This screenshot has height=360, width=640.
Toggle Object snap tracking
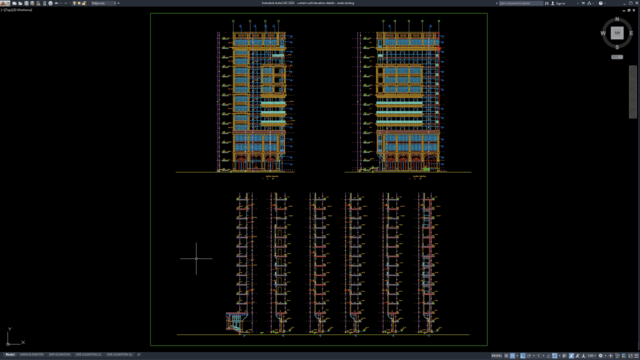click(x=548, y=356)
